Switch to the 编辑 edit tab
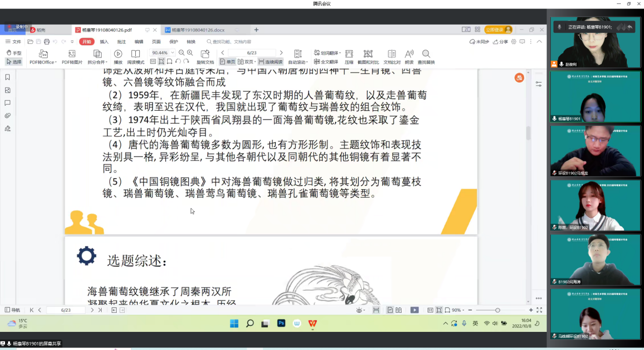Viewport: 644px width, 350px height. coord(139,42)
